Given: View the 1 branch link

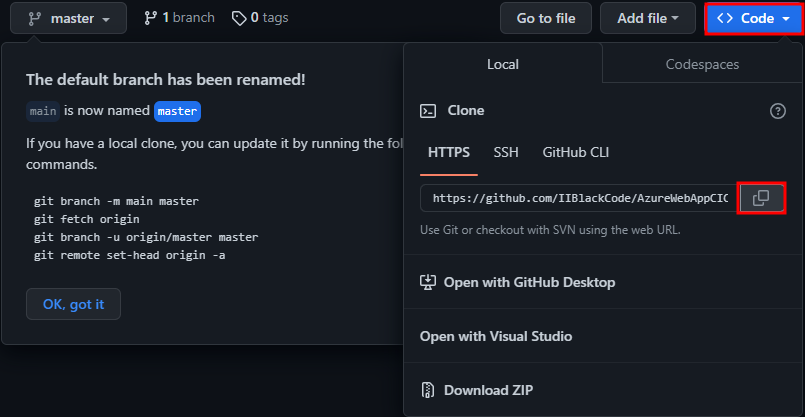Looking at the screenshot, I should (179, 18).
